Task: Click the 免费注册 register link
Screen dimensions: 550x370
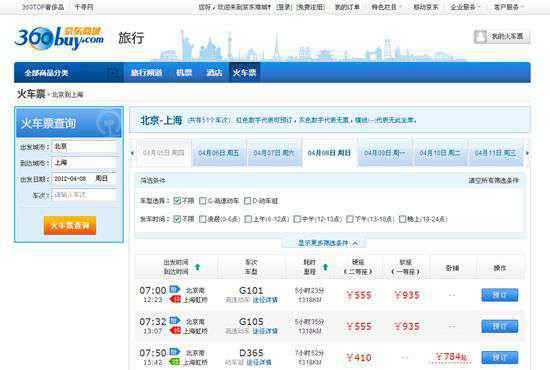Action: coord(311,7)
